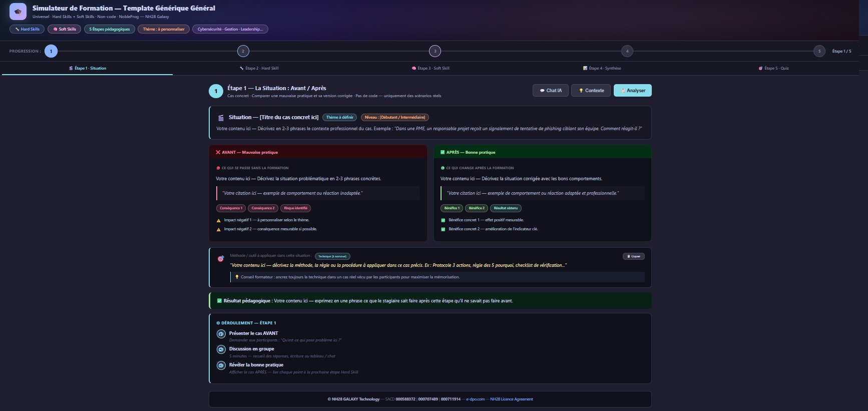Click the green dot before CE QUI CHANGE
The width and height of the screenshot is (868, 411).
(443, 168)
